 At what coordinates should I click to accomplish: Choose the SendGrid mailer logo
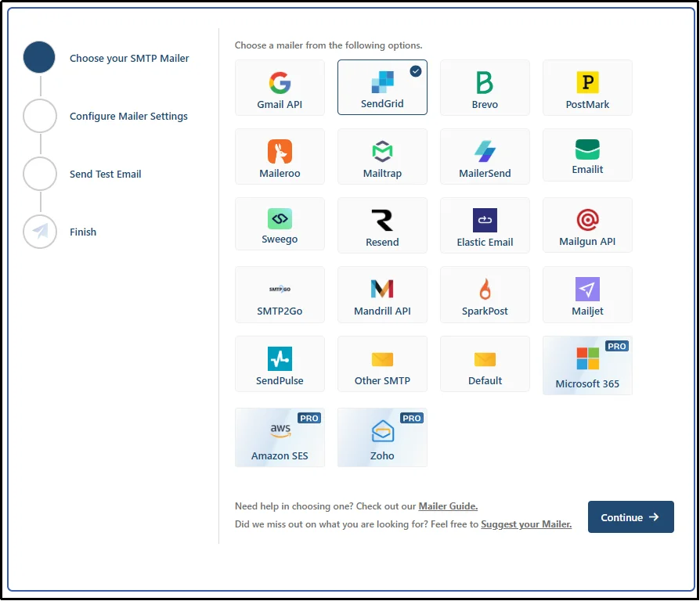click(x=383, y=82)
